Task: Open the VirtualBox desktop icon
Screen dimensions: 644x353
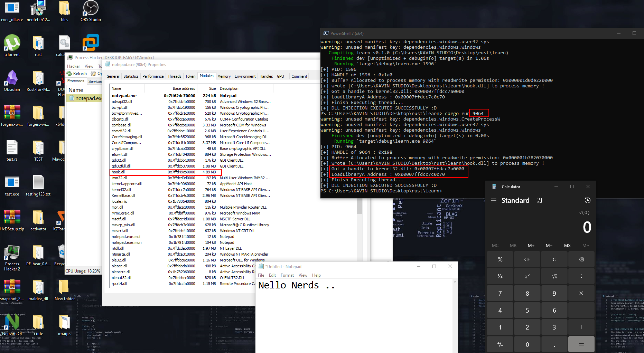Action: pos(91,42)
